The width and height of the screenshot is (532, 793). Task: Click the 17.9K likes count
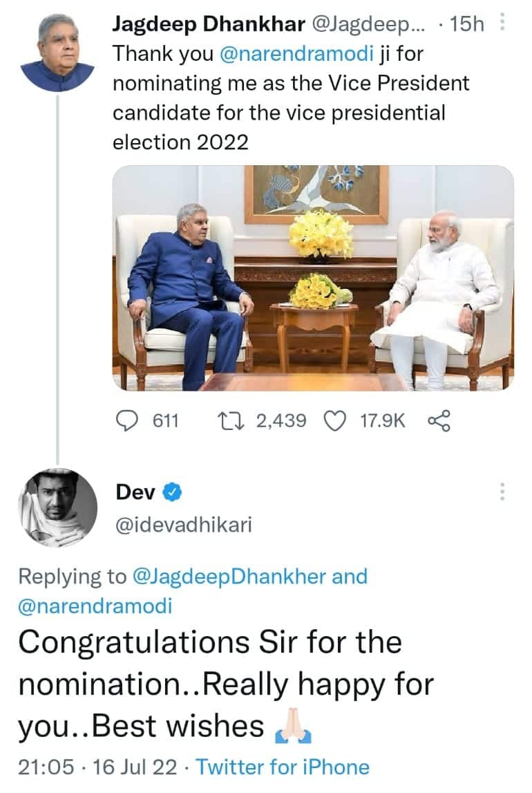tap(383, 420)
